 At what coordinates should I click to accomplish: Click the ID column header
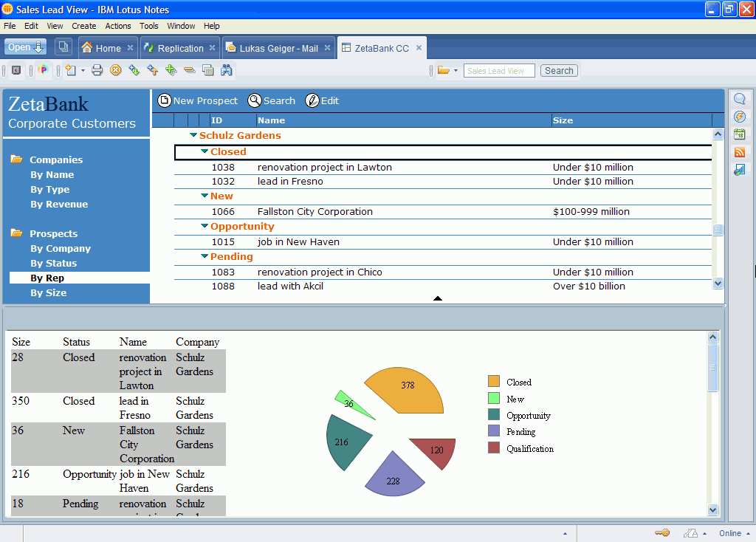pos(233,120)
